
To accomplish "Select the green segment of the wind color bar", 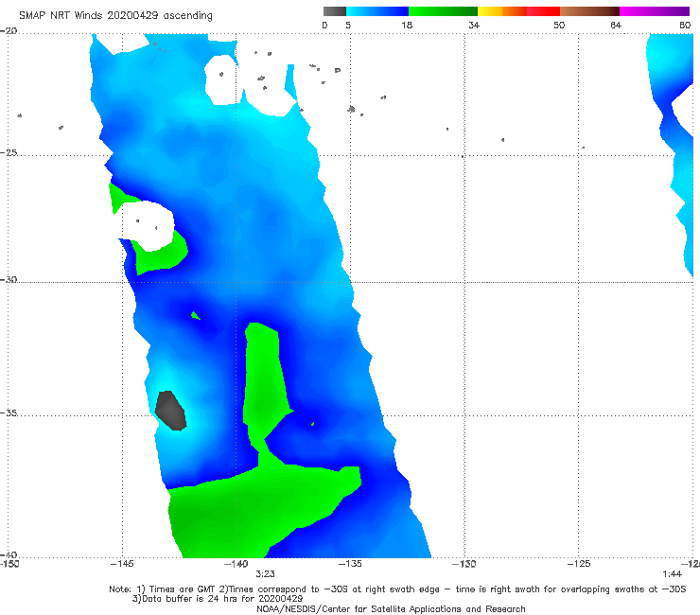I will point(443,11).
